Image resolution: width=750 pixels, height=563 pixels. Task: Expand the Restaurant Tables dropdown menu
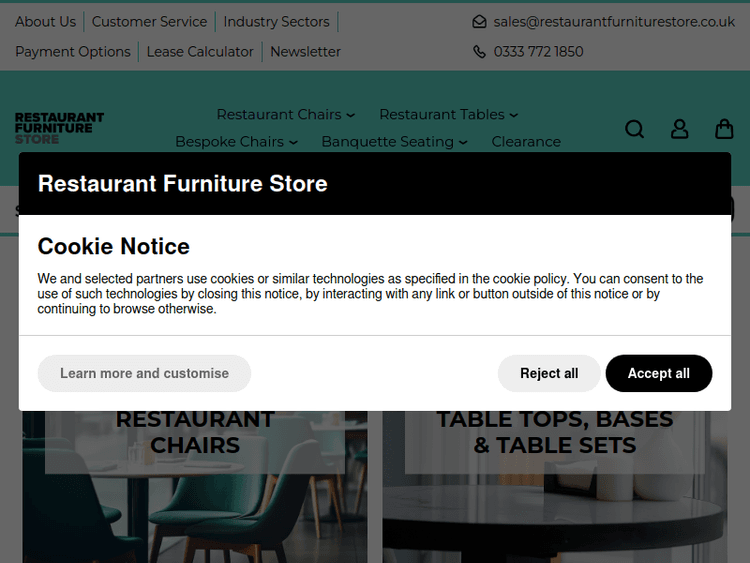coord(449,114)
